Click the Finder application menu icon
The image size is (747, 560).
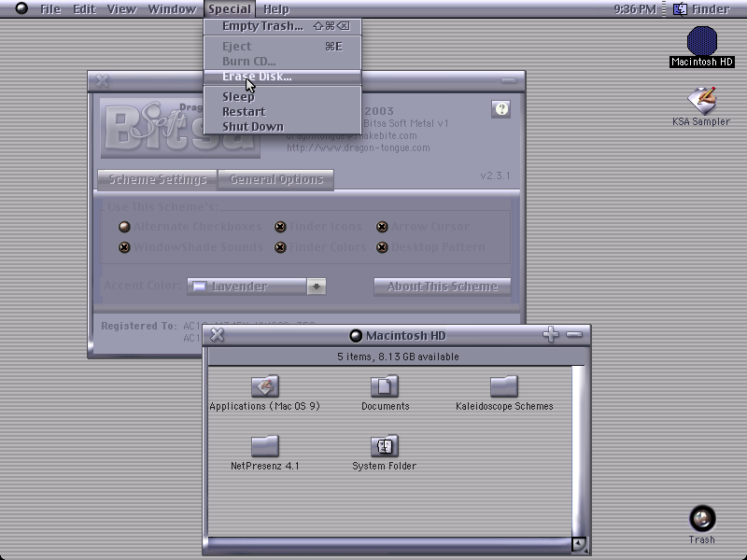[x=680, y=9]
